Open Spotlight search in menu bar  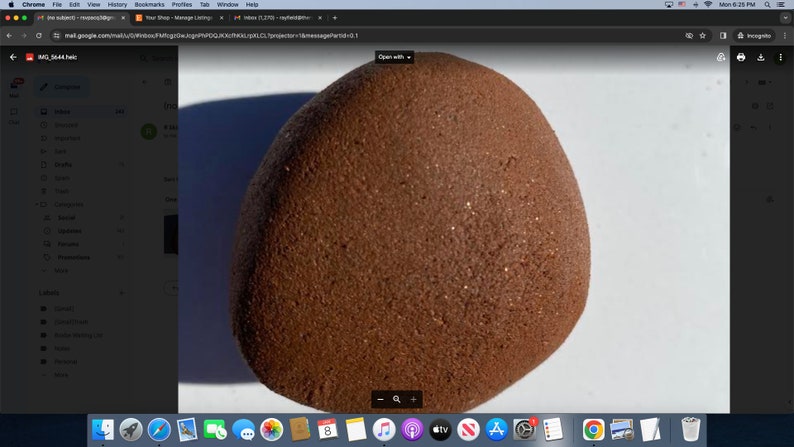768,5
